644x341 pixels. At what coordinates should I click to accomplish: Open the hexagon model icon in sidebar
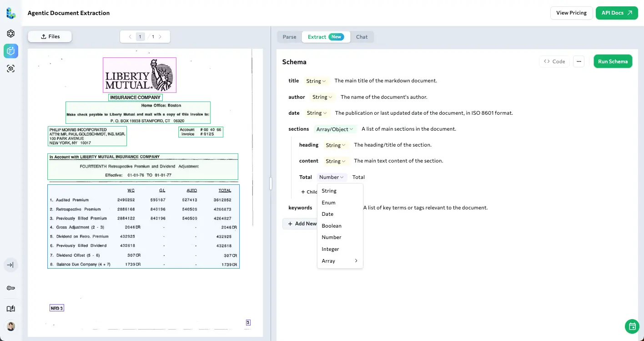[11, 34]
